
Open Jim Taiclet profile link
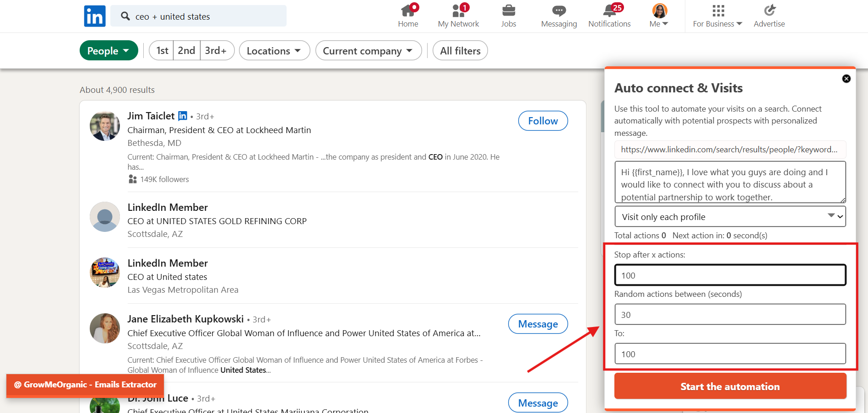coord(151,116)
